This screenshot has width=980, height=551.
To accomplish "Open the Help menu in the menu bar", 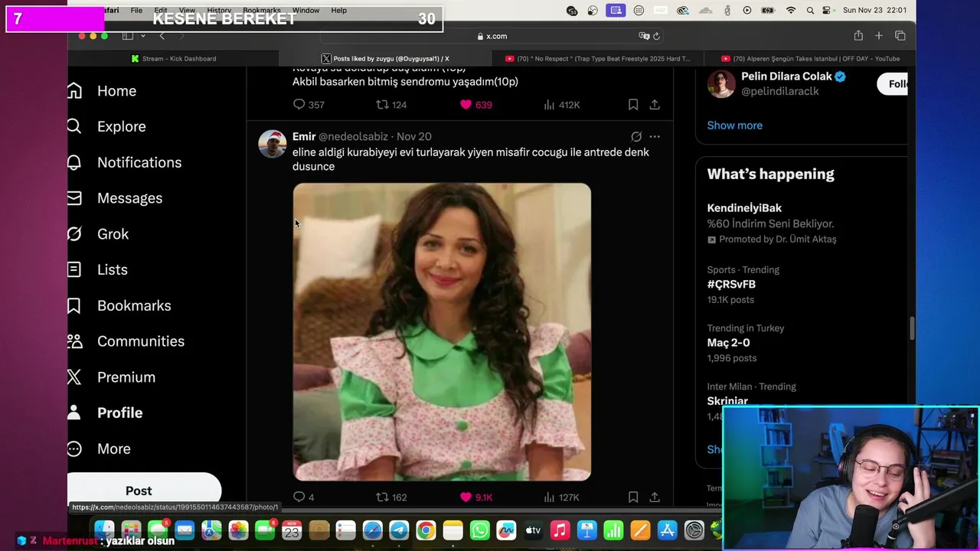I will point(338,11).
